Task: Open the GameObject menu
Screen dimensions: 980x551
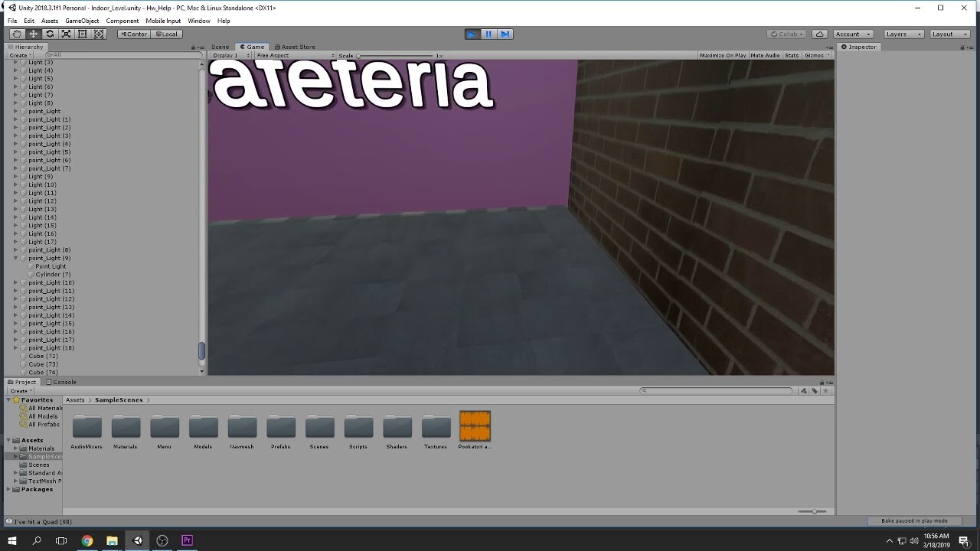Action: [x=82, y=21]
